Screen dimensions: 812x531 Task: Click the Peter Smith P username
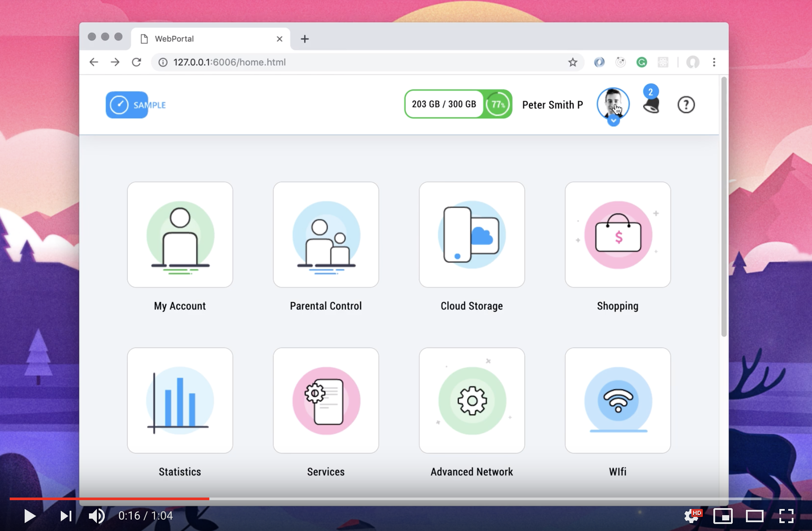pyautogui.click(x=553, y=105)
